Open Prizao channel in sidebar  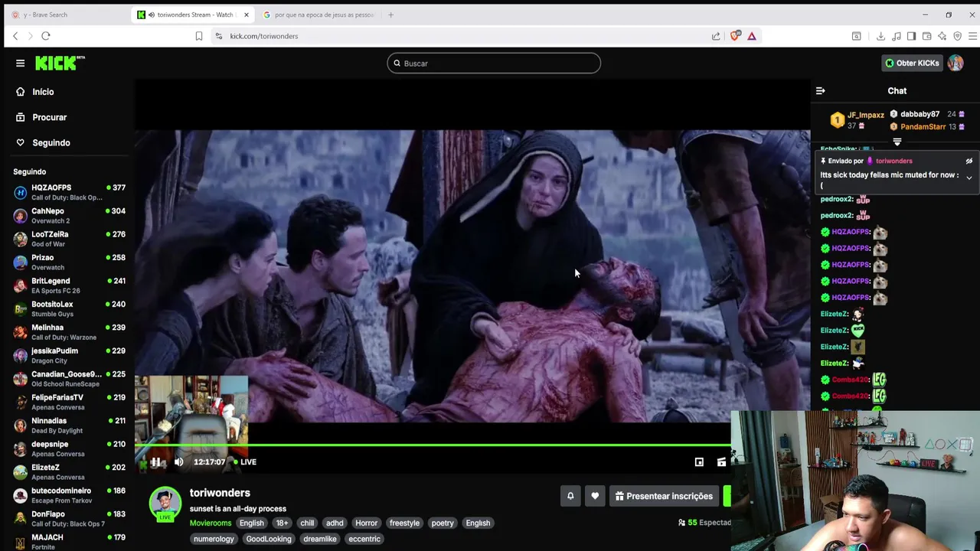69,262
